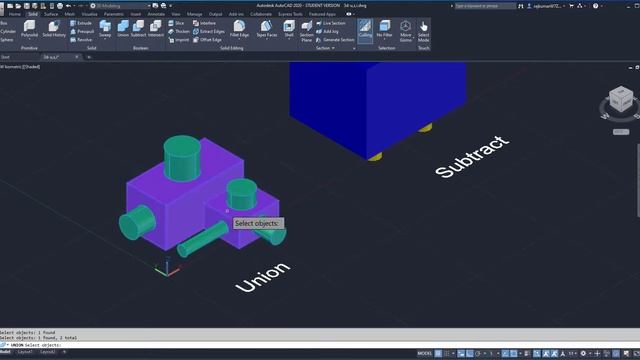The height and width of the screenshot is (360, 640).
Task: Click the Autodesk App Store cart icon
Action: pos(571,6)
